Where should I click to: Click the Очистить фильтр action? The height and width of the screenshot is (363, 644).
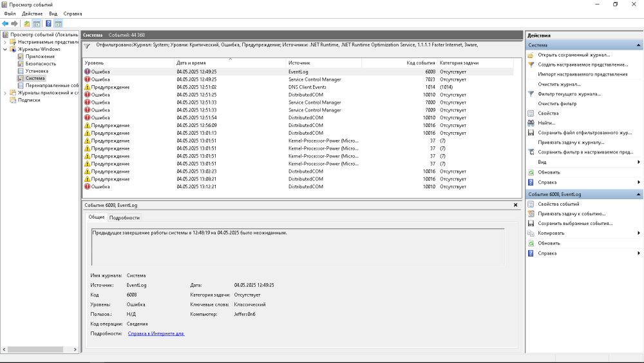coord(557,104)
